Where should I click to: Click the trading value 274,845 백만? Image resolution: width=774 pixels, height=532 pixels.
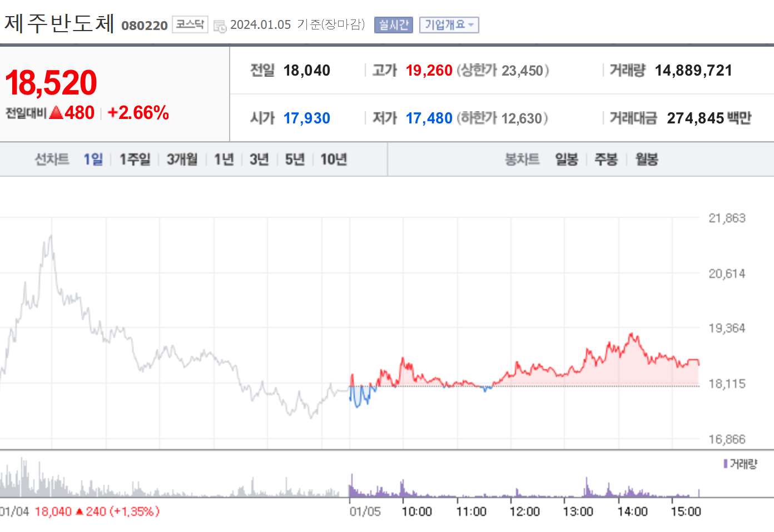click(x=709, y=118)
